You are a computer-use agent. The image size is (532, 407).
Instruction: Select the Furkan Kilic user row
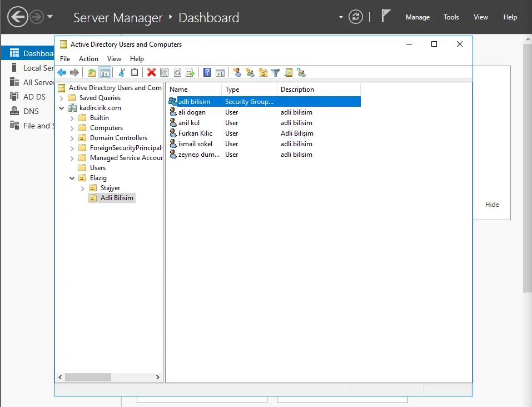tap(264, 133)
